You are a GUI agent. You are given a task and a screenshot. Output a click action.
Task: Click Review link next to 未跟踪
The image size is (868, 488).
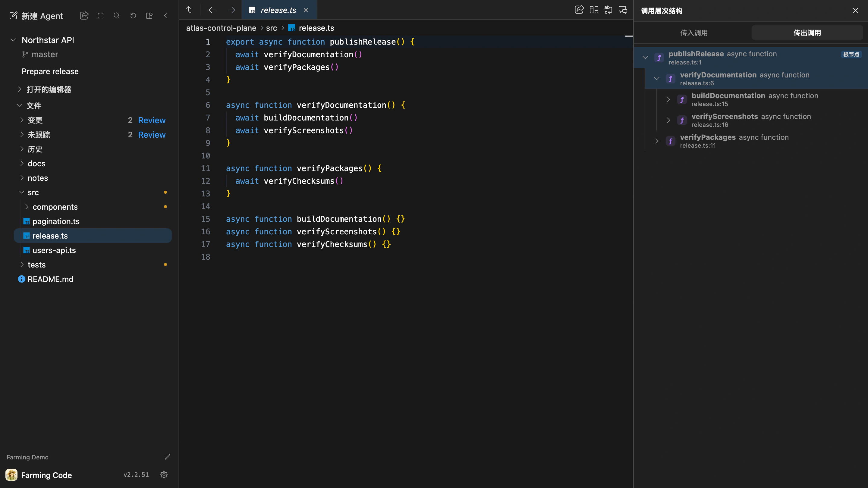click(152, 135)
